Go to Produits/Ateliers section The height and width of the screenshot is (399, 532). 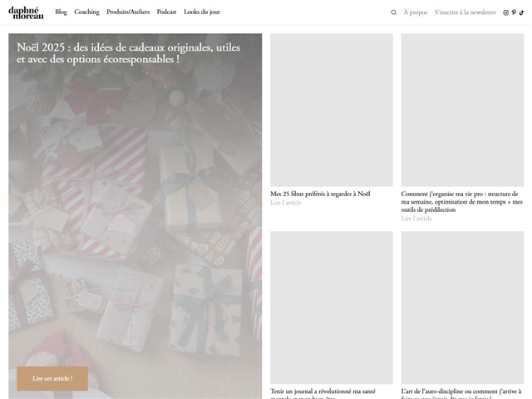128,12
